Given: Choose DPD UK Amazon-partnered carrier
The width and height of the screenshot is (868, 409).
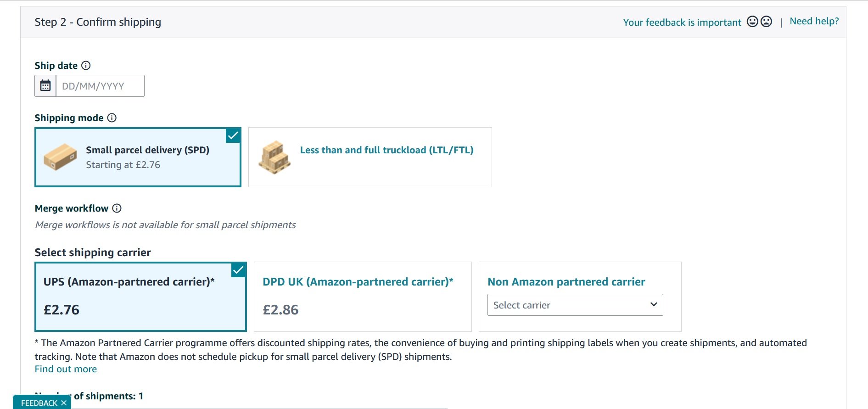Looking at the screenshot, I should pyautogui.click(x=358, y=282).
